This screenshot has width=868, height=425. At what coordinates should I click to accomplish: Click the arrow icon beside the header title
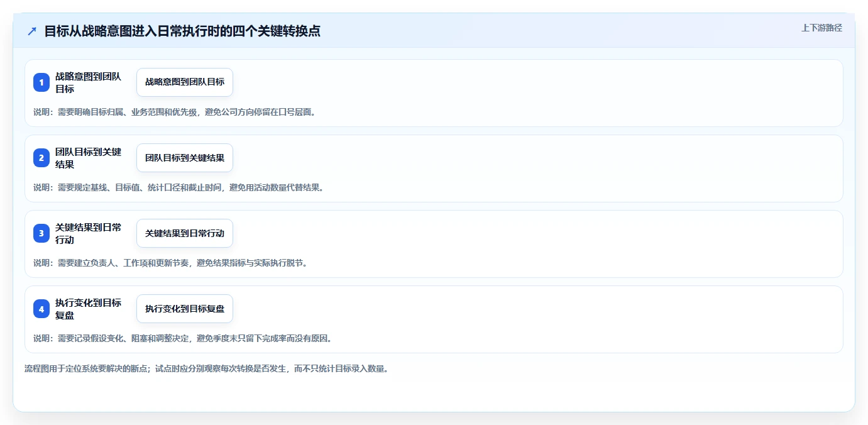click(x=32, y=31)
